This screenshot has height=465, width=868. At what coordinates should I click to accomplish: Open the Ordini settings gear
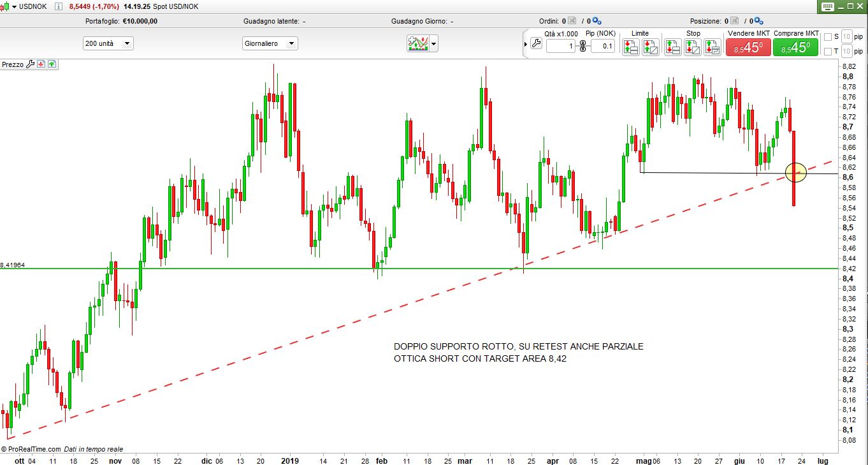pyautogui.click(x=597, y=21)
